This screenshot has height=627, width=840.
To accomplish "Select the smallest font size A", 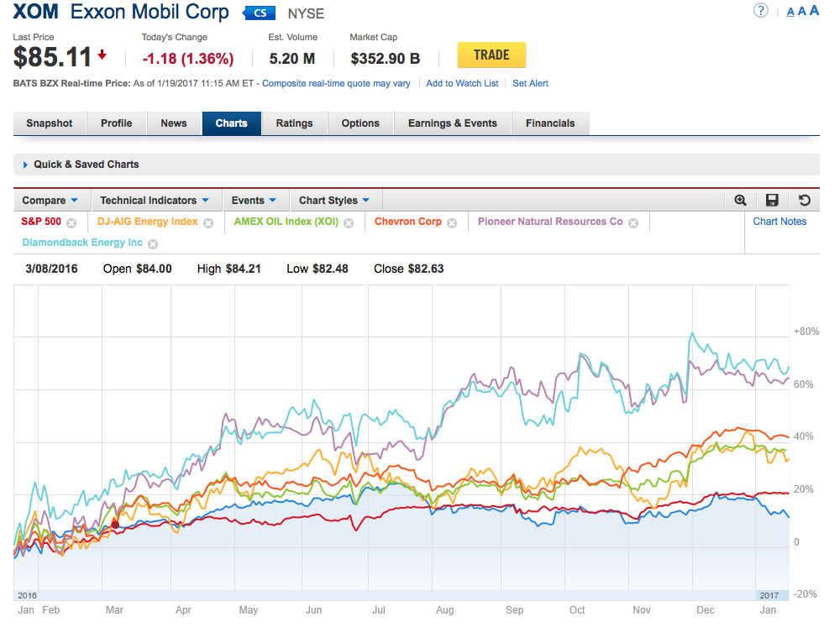I will click(x=790, y=12).
